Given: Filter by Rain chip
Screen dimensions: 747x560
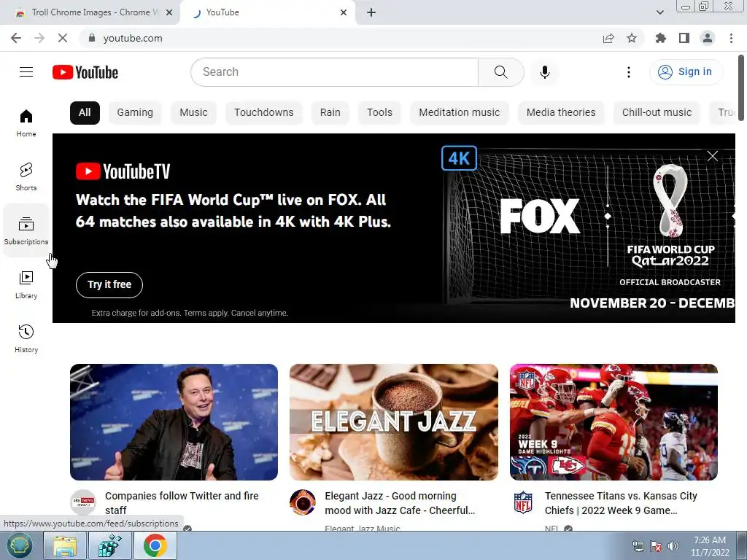Looking at the screenshot, I should tap(330, 112).
